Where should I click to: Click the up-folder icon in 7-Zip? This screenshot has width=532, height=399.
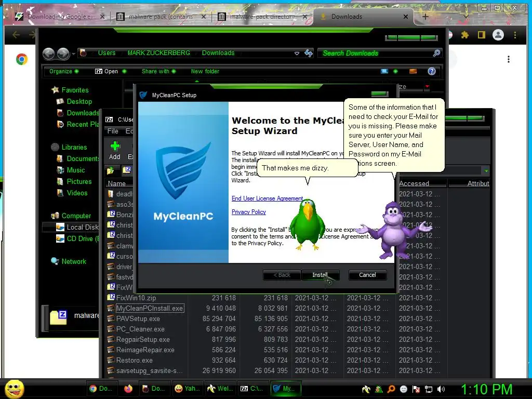[111, 170]
